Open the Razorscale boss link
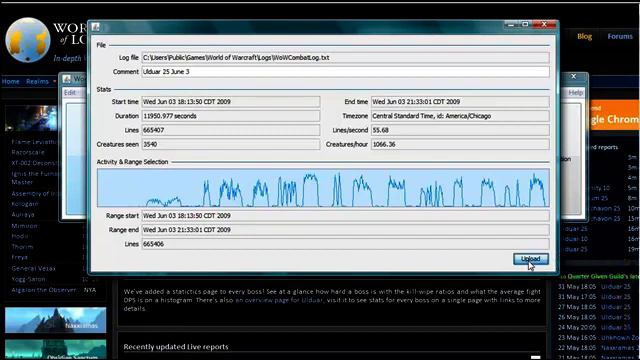This screenshot has height=360, width=640. click(x=28, y=152)
